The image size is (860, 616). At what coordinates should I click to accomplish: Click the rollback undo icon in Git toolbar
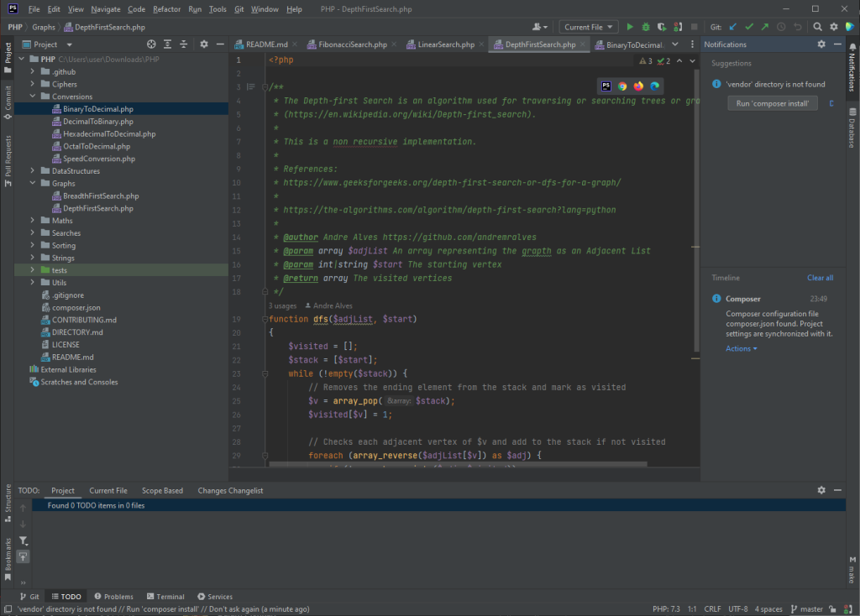pos(798,27)
